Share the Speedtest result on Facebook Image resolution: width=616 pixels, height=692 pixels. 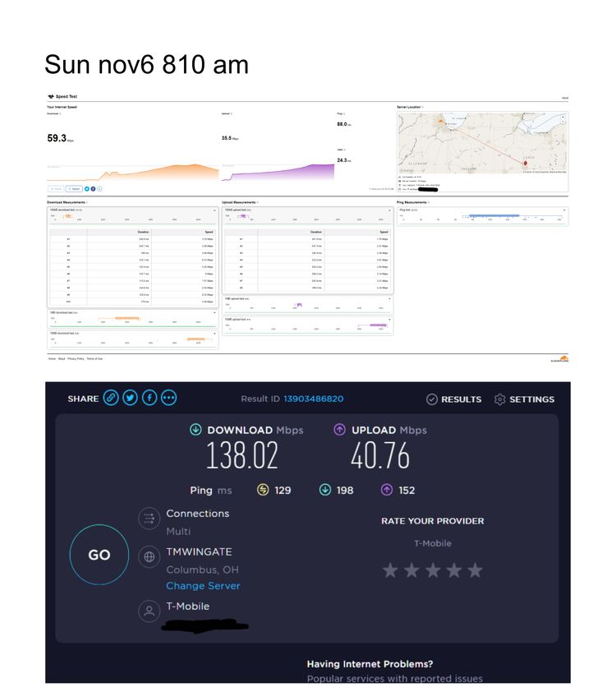149,398
